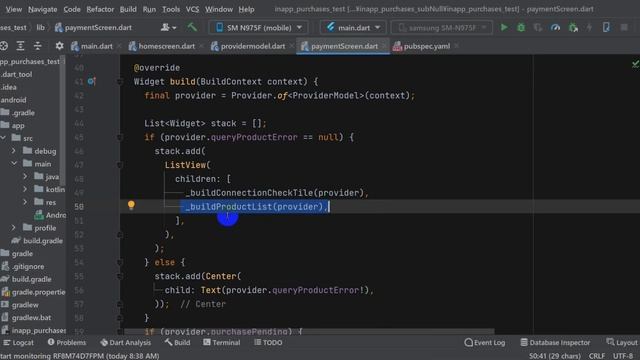Collapse all items in project panel
640x360 pixels.
(x=38, y=46)
